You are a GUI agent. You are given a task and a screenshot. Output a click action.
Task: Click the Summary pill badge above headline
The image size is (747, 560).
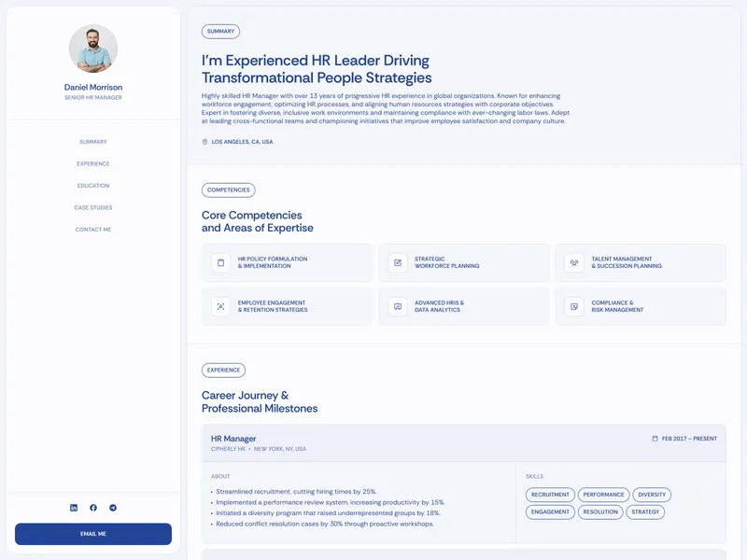(220, 32)
